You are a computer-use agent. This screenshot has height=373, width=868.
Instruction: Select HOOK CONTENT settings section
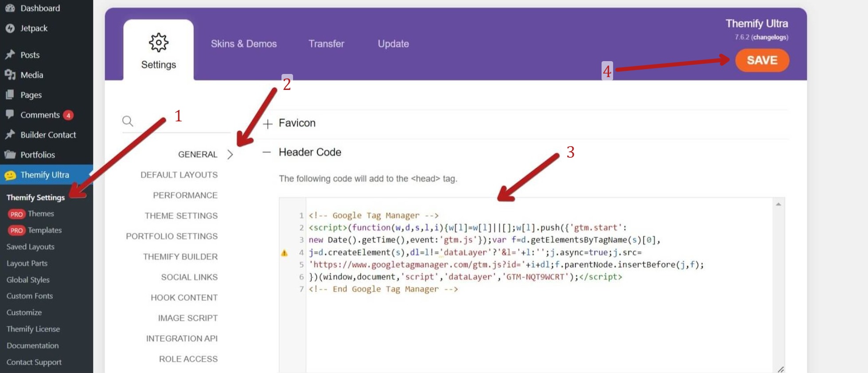[x=184, y=298]
